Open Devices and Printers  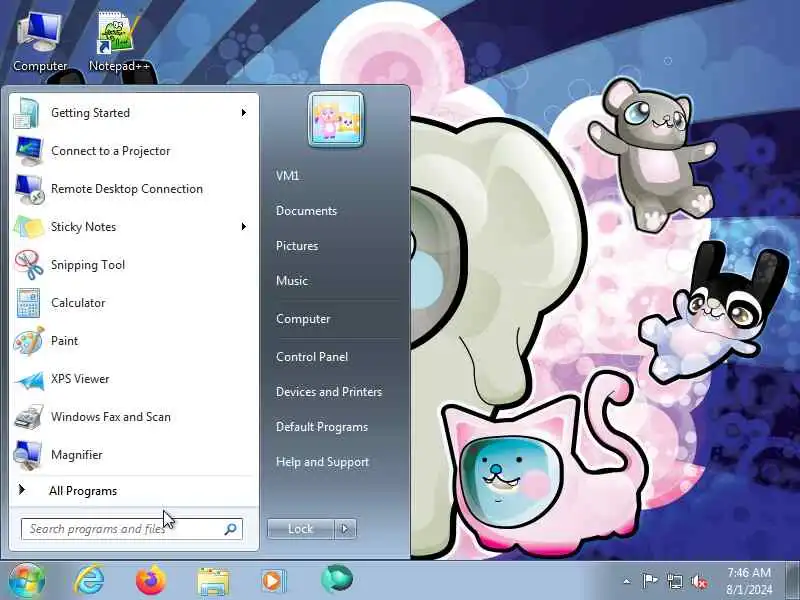pyautogui.click(x=329, y=392)
